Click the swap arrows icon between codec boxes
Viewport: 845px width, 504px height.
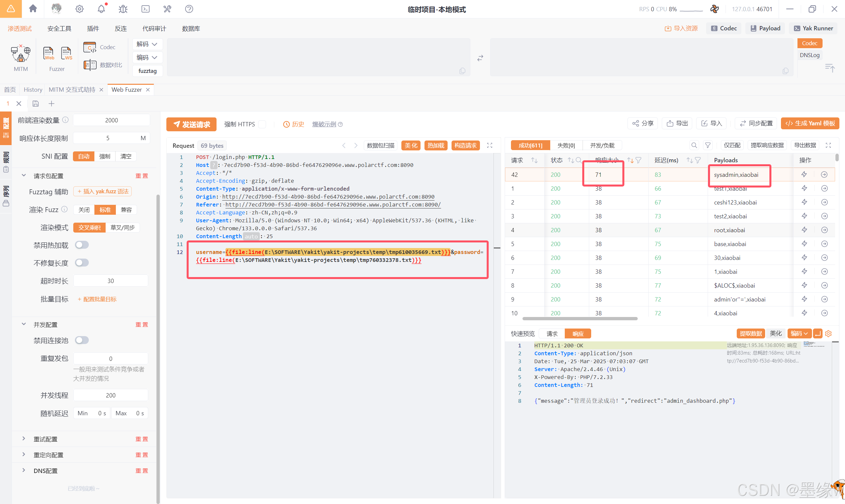coord(480,58)
